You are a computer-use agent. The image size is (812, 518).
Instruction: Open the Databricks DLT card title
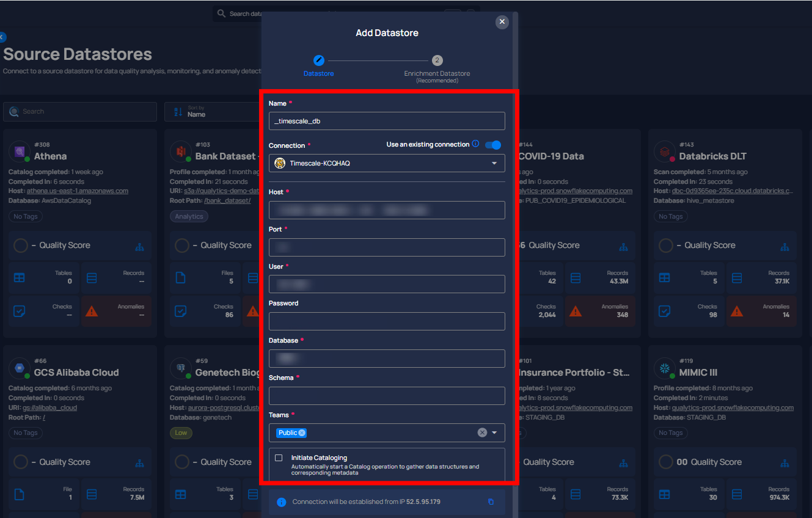(x=713, y=156)
